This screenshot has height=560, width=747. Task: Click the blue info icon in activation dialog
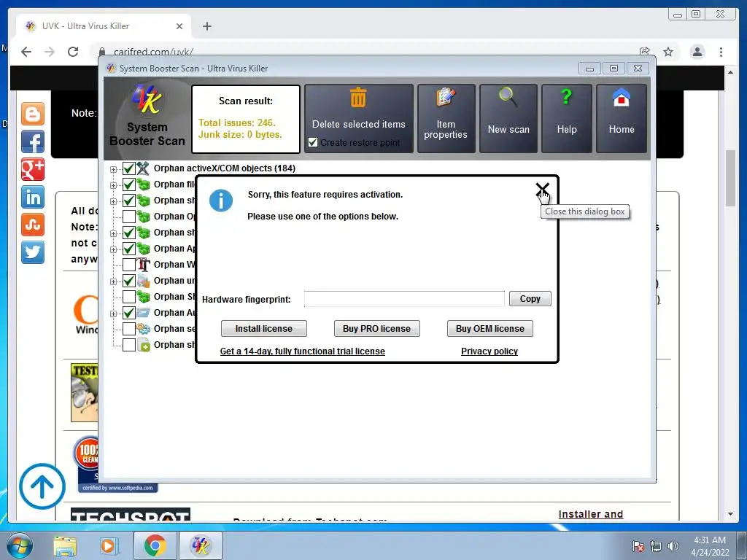[x=221, y=200]
